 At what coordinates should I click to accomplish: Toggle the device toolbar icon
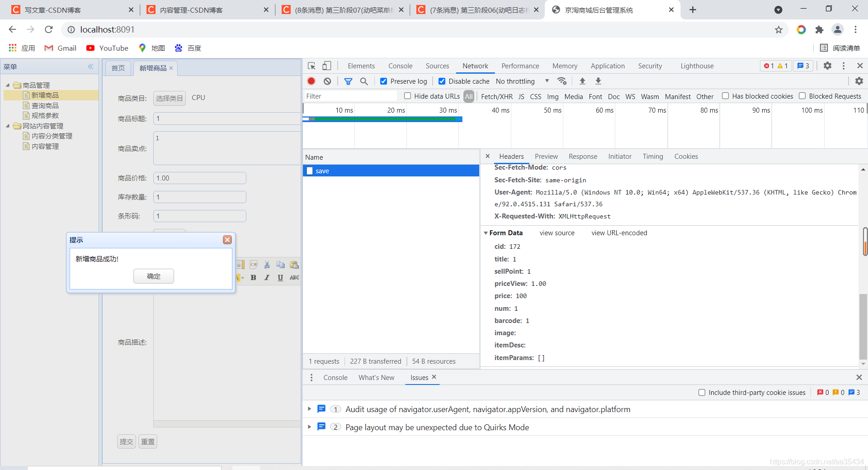click(x=327, y=66)
